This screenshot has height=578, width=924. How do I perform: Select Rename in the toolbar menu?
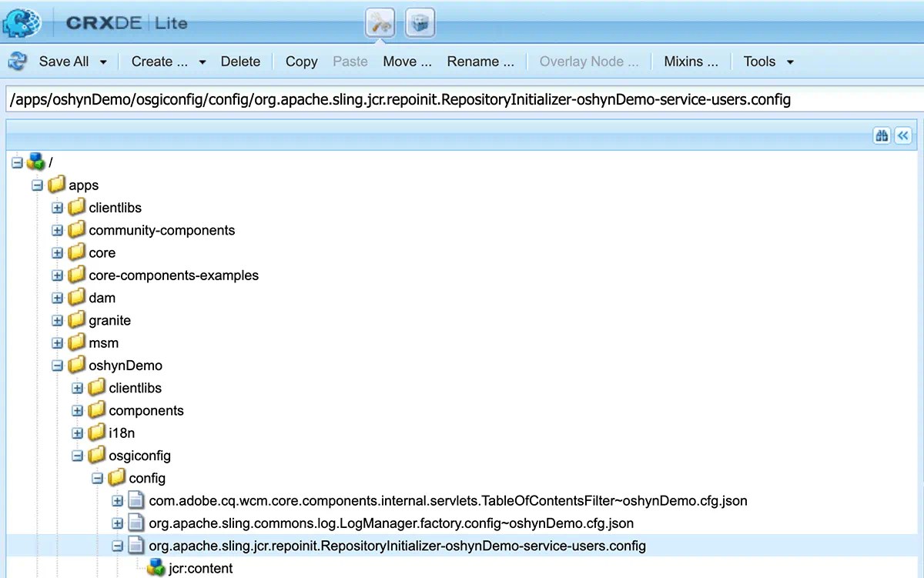pos(479,61)
